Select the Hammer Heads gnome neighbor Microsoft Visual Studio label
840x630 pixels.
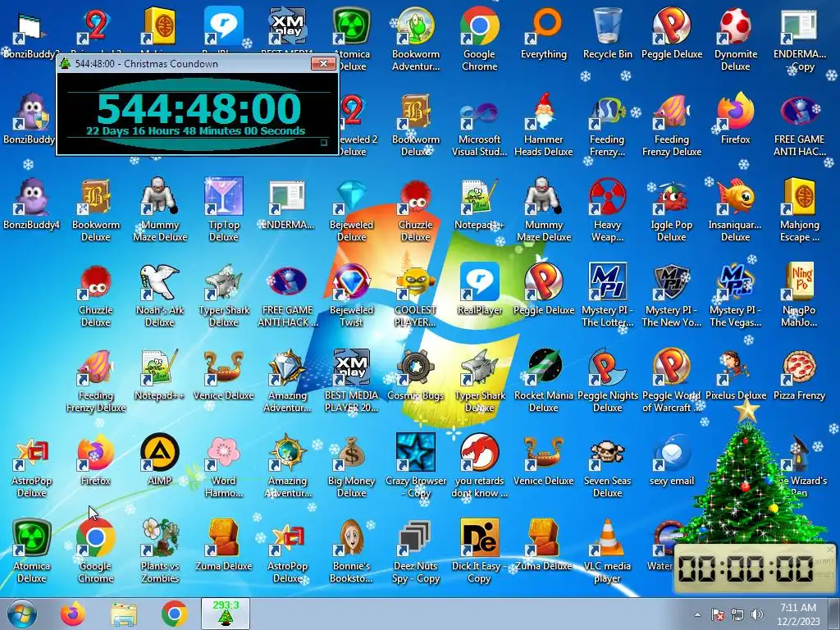[x=479, y=145]
